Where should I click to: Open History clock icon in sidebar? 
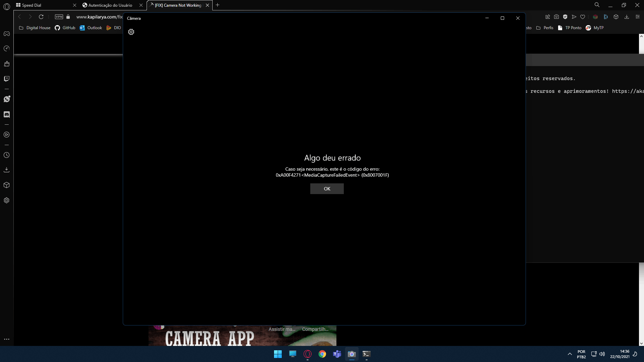click(x=7, y=155)
